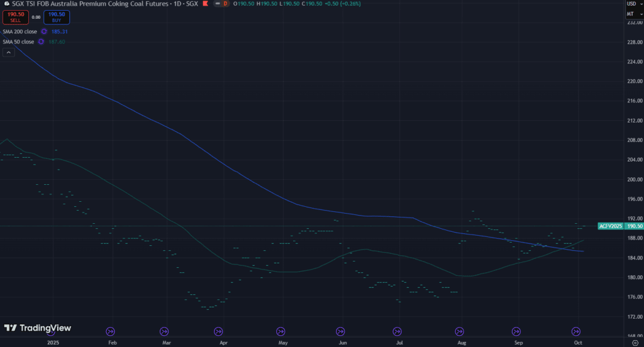This screenshot has width=644, height=347.
Task: Click the symbol logo icon beside chart title
Action: (6, 3)
